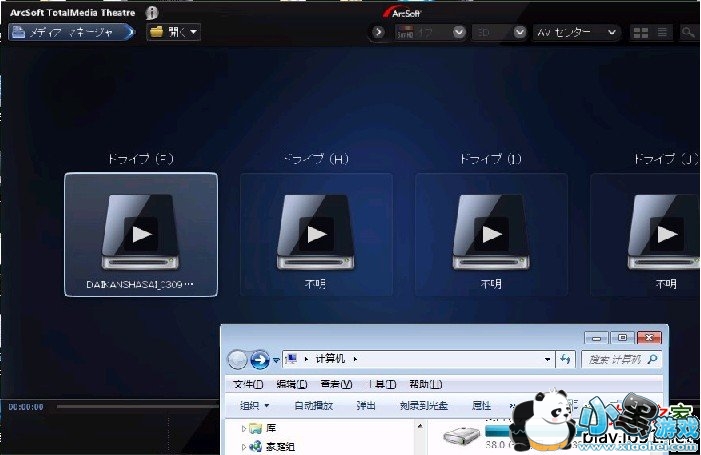The height and width of the screenshot is (455, 701).
Task: Open the Explorer recent pages dropdown arrow
Action: 276,360
